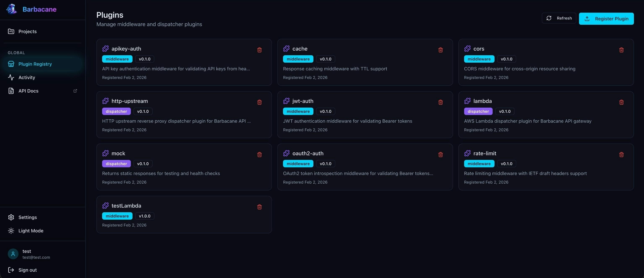Select the Plugin Registry sidebar icon
This screenshot has width=644, height=278.
(11, 64)
